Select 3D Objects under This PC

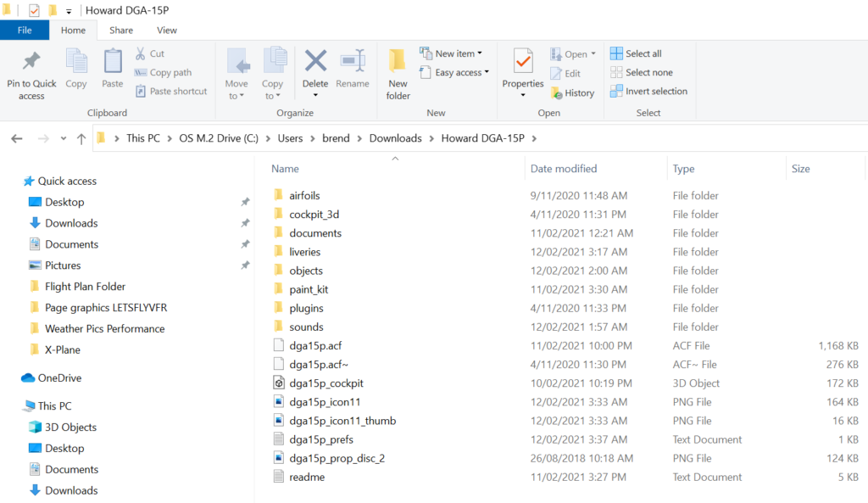(70, 428)
